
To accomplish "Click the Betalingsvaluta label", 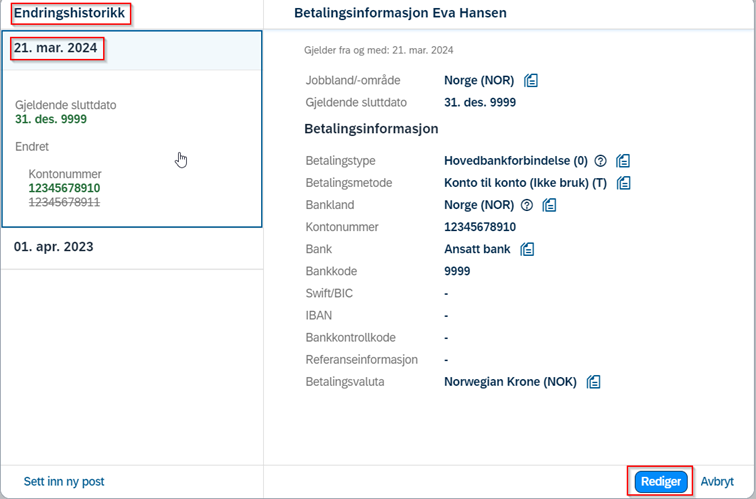I will 345,382.
